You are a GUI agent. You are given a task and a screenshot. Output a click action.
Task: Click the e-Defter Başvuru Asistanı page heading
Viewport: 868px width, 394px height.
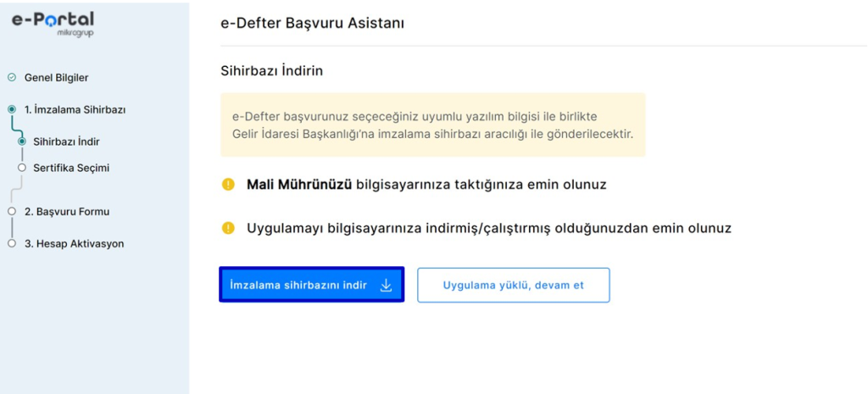tap(312, 23)
